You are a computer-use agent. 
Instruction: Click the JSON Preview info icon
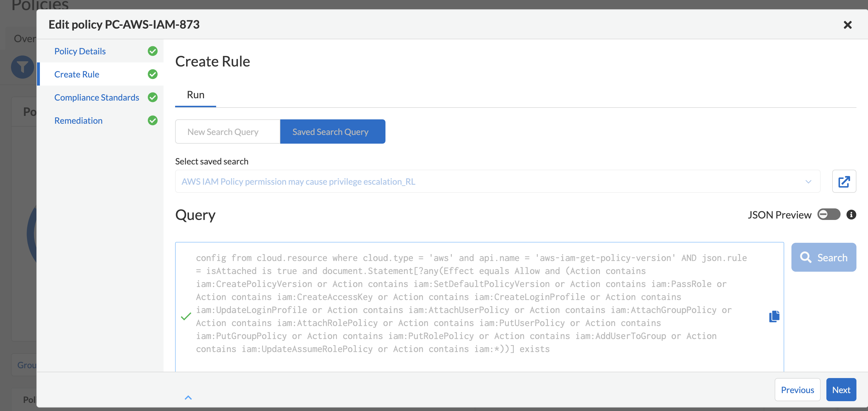851,215
